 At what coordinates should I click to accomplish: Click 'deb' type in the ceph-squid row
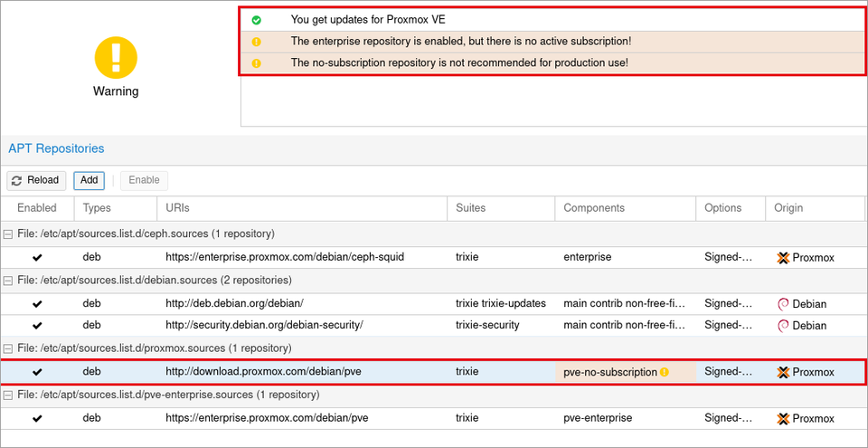[92, 257]
